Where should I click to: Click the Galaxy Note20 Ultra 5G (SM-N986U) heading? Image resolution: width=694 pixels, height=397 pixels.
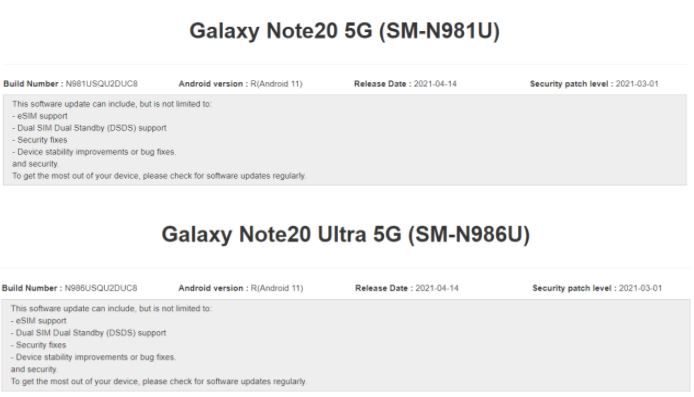(346, 235)
